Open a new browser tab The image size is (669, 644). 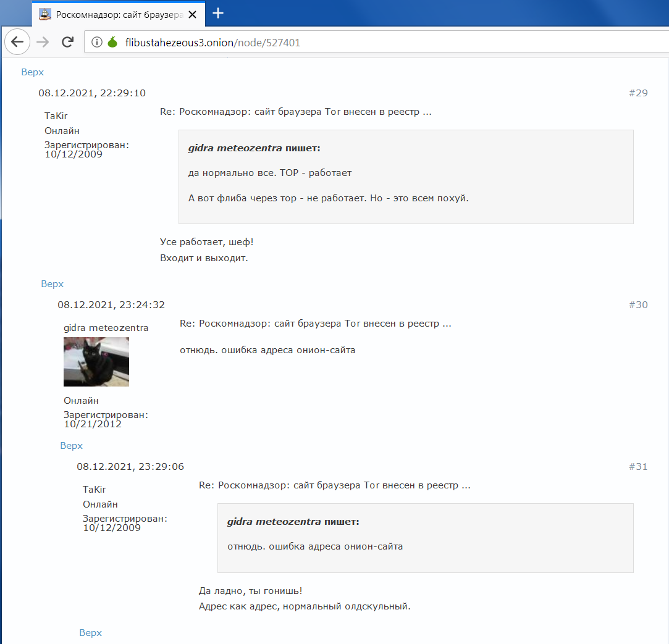pyautogui.click(x=218, y=13)
